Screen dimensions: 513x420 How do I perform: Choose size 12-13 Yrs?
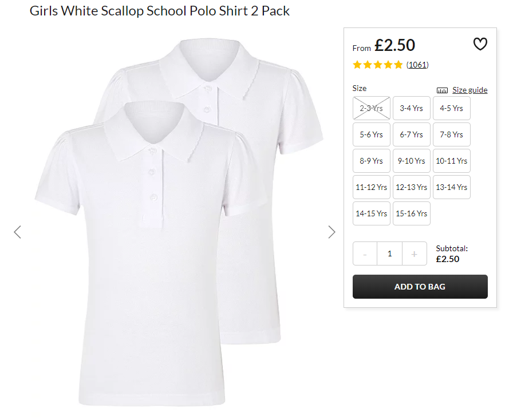pyautogui.click(x=411, y=187)
